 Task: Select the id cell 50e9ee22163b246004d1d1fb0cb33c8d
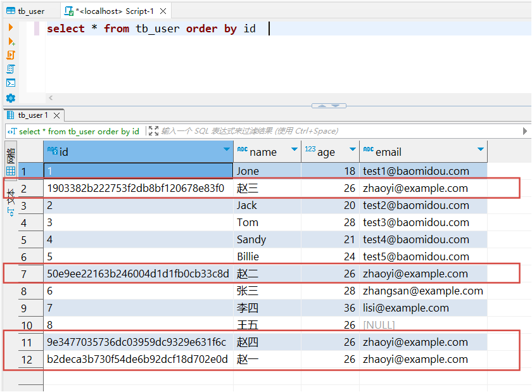point(138,274)
